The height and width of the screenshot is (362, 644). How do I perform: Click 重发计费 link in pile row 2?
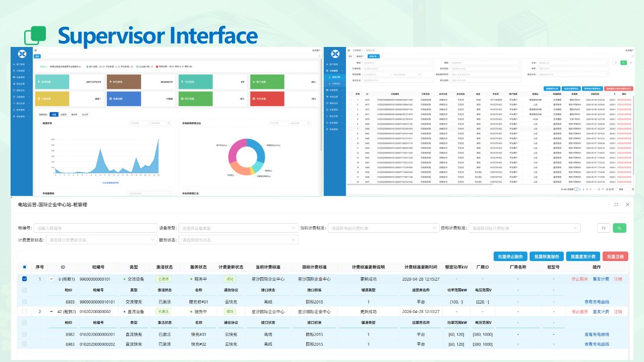pos(601,312)
